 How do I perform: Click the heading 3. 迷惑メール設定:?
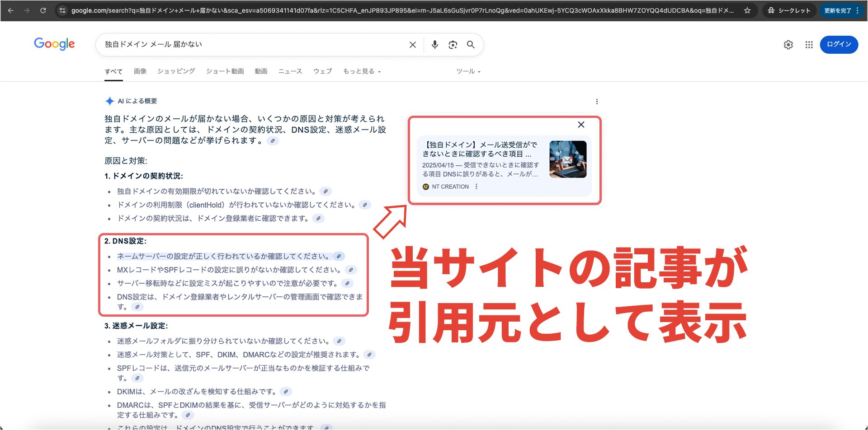136,326
